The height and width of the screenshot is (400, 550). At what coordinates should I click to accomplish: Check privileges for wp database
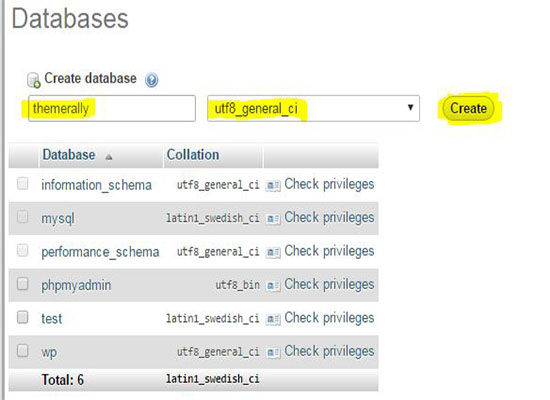click(x=329, y=351)
